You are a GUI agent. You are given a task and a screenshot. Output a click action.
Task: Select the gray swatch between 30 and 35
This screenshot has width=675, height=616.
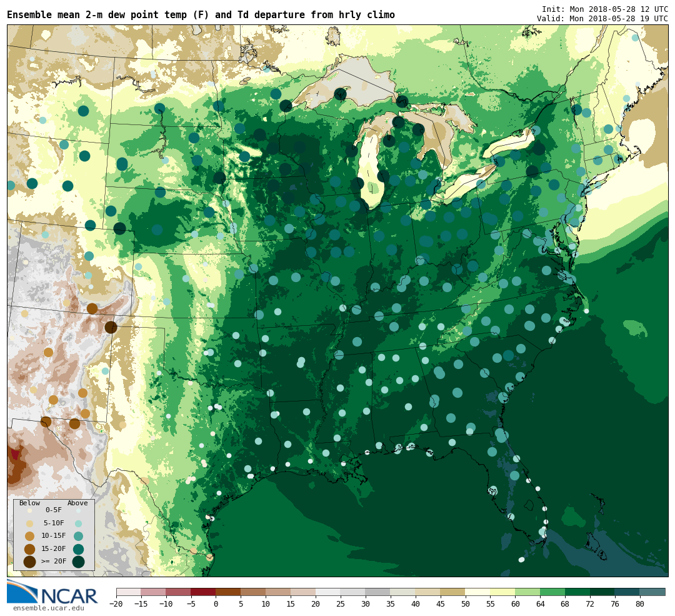378,592
